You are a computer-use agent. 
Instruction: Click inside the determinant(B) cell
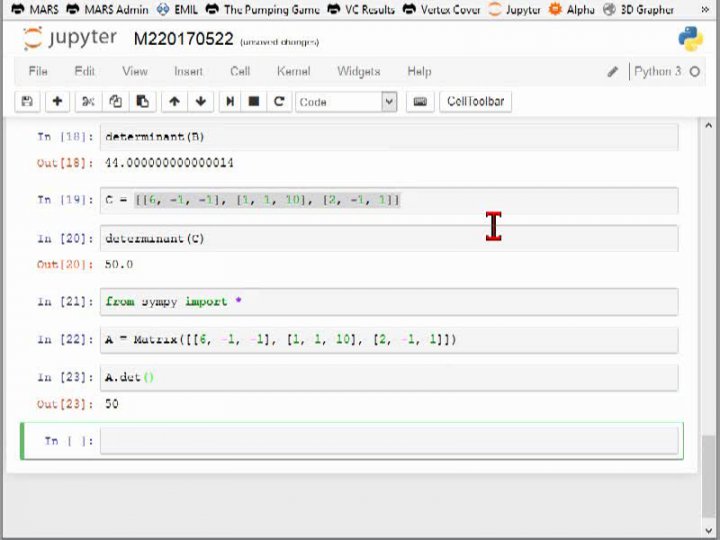[x=389, y=137]
